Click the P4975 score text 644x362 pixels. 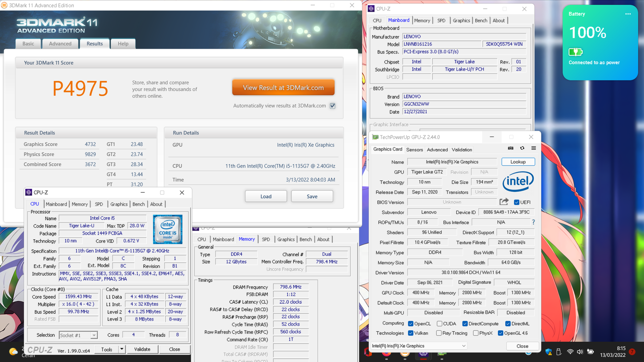(x=80, y=89)
